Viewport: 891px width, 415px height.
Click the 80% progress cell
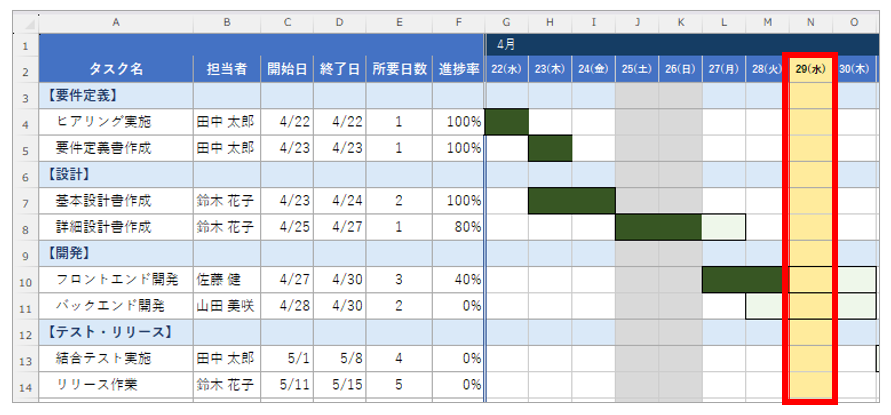coord(459,227)
